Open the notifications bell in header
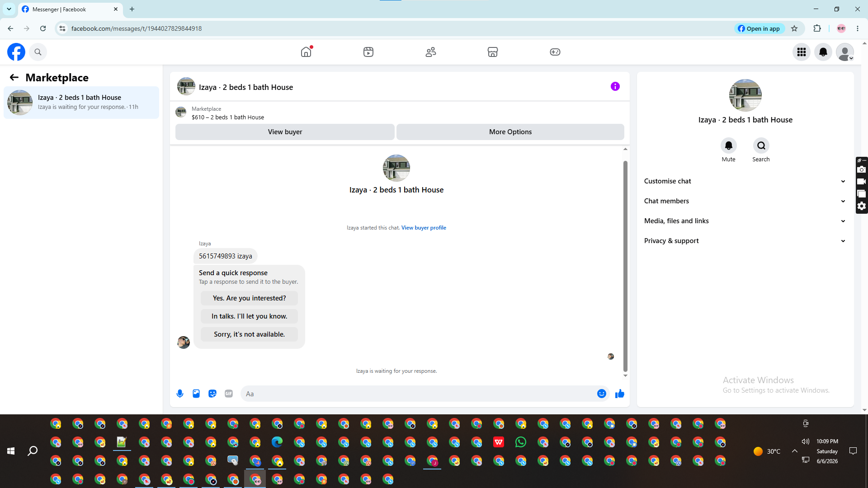868x488 pixels. pos(823,52)
